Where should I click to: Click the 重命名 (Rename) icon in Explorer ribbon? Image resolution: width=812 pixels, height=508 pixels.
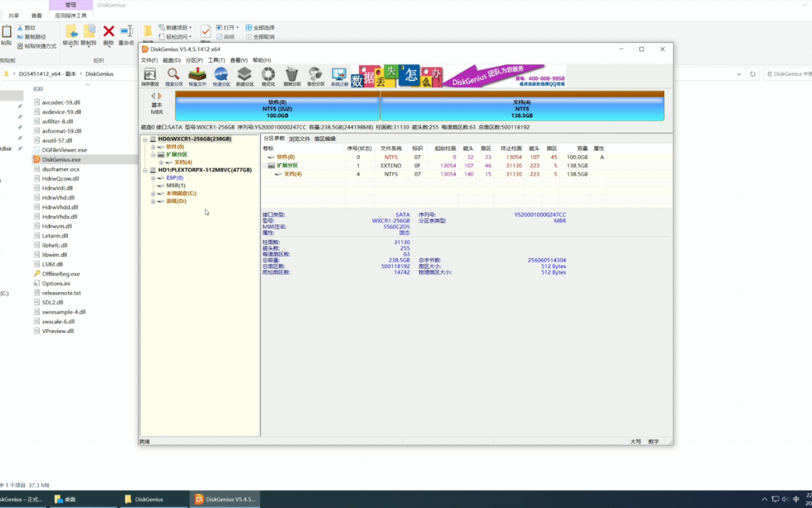[126, 35]
